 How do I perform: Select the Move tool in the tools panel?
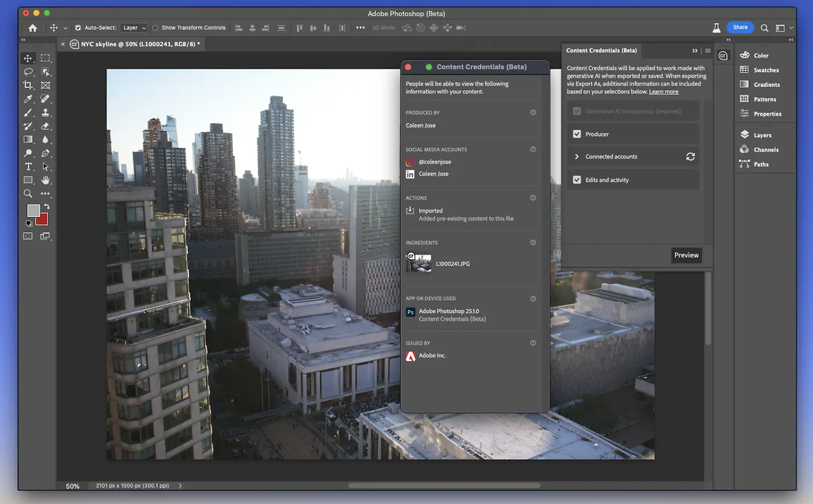pyautogui.click(x=28, y=58)
